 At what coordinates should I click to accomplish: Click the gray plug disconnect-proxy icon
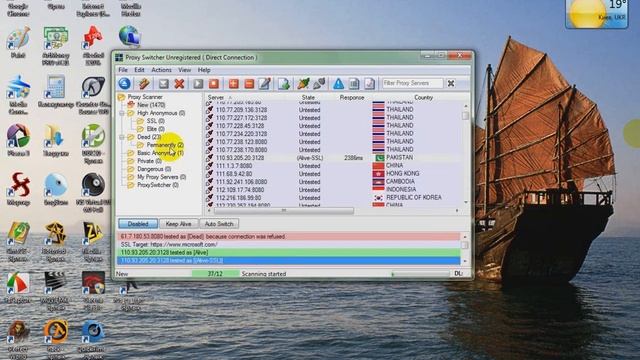point(319,84)
